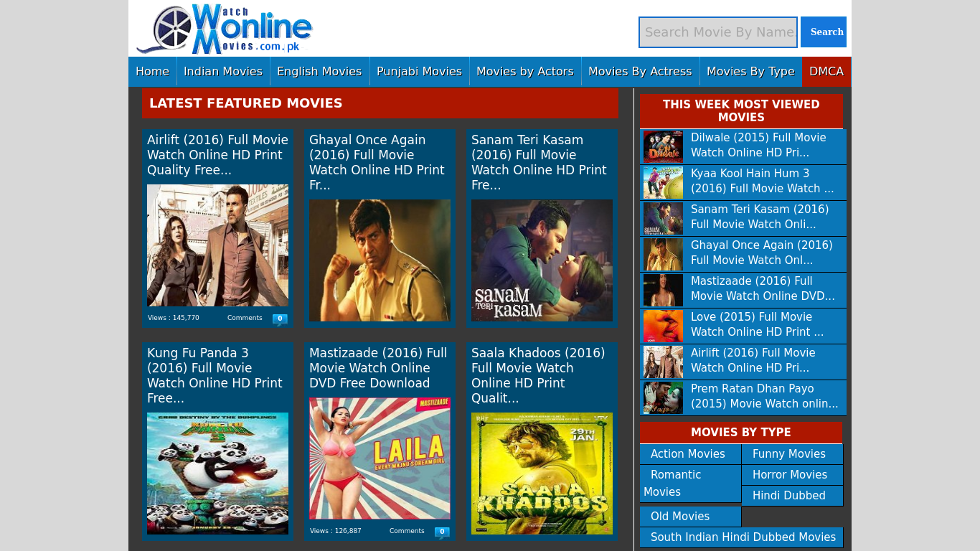This screenshot has width=980, height=551.
Task: Open Prem Ratan Dhan Payo sidebar entry
Action: pos(764,396)
